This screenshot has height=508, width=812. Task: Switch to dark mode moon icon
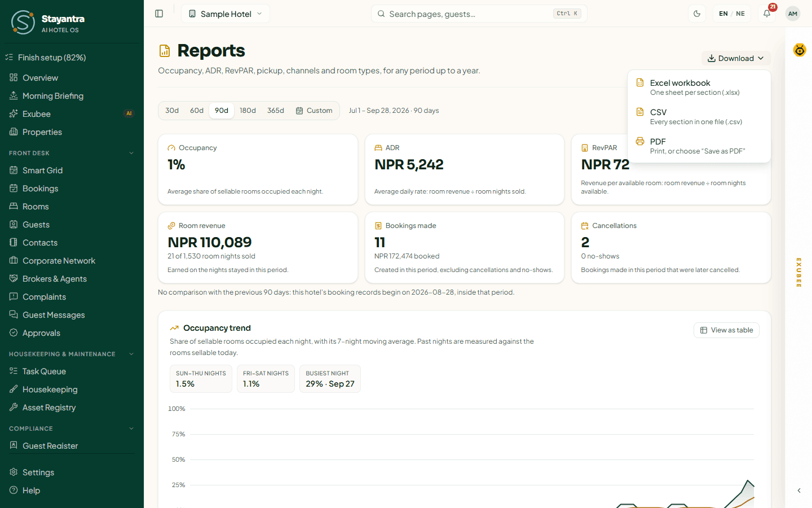pos(697,14)
